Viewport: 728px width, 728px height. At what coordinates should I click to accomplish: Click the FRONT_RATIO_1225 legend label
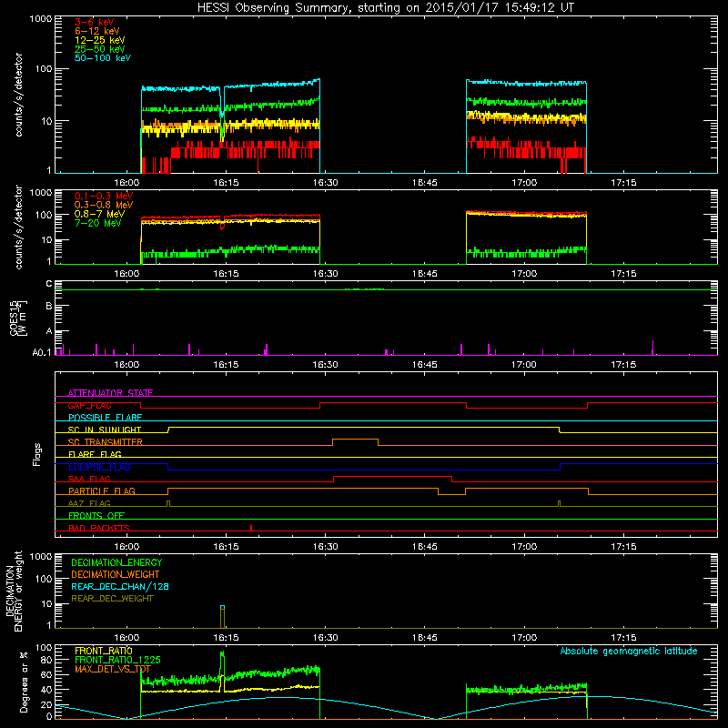(117, 660)
